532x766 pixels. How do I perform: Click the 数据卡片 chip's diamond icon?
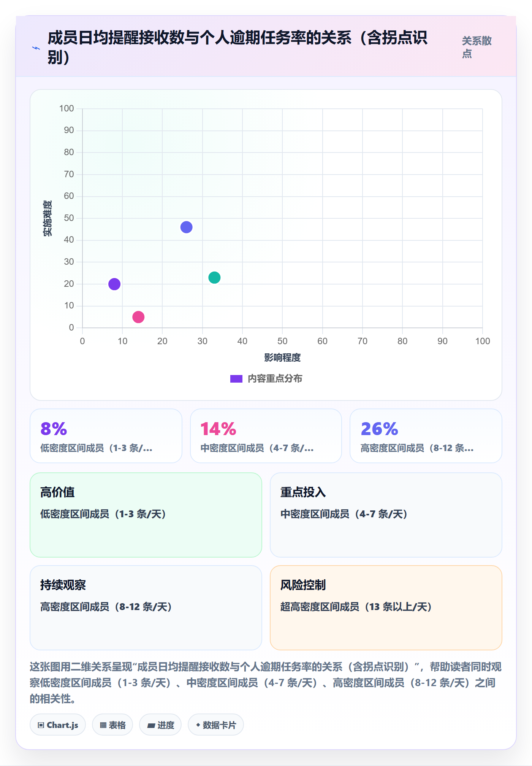[x=198, y=725]
